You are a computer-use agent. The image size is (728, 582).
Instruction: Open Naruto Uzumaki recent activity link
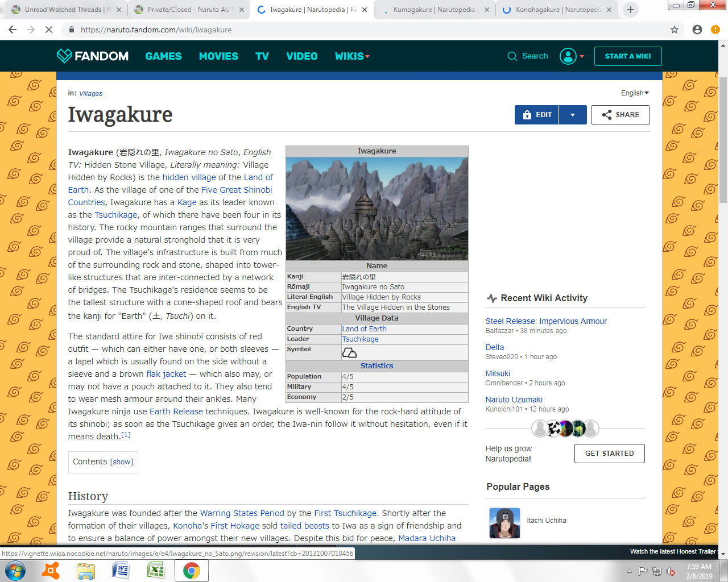(514, 400)
